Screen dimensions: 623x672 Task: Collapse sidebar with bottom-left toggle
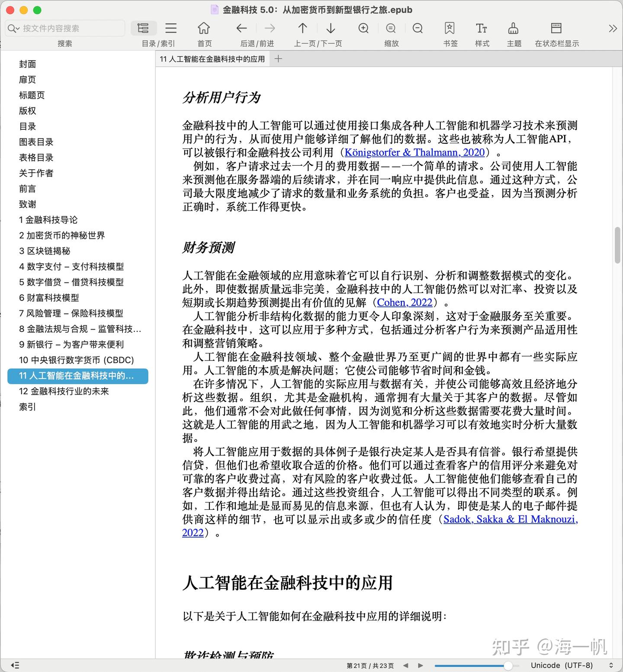point(14,665)
